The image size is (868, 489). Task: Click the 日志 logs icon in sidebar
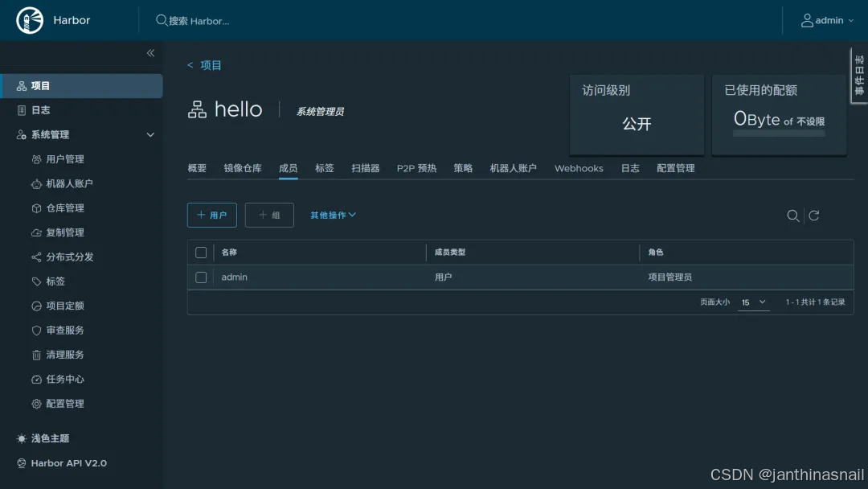click(x=22, y=110)
